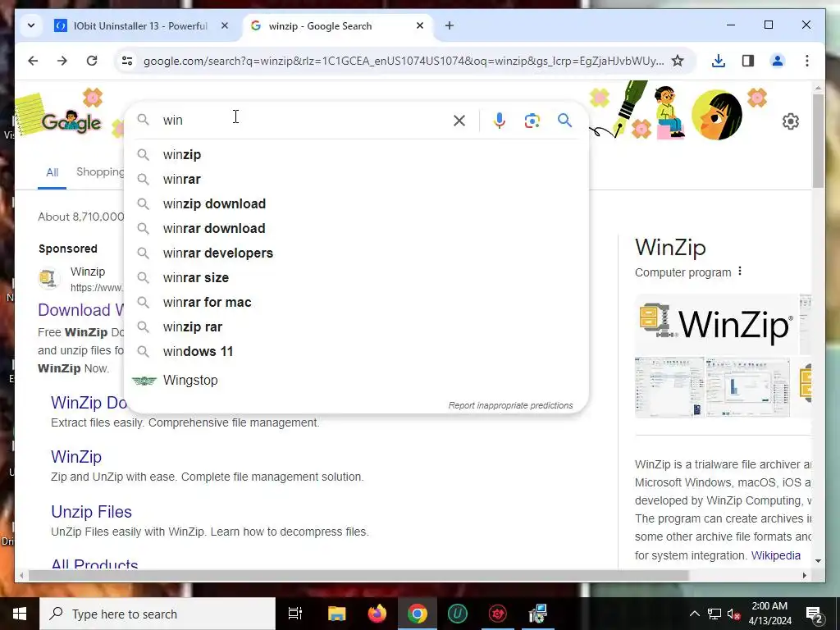
Task: Launch Firefox from the taskbar
Action: [x=377, y=614]
